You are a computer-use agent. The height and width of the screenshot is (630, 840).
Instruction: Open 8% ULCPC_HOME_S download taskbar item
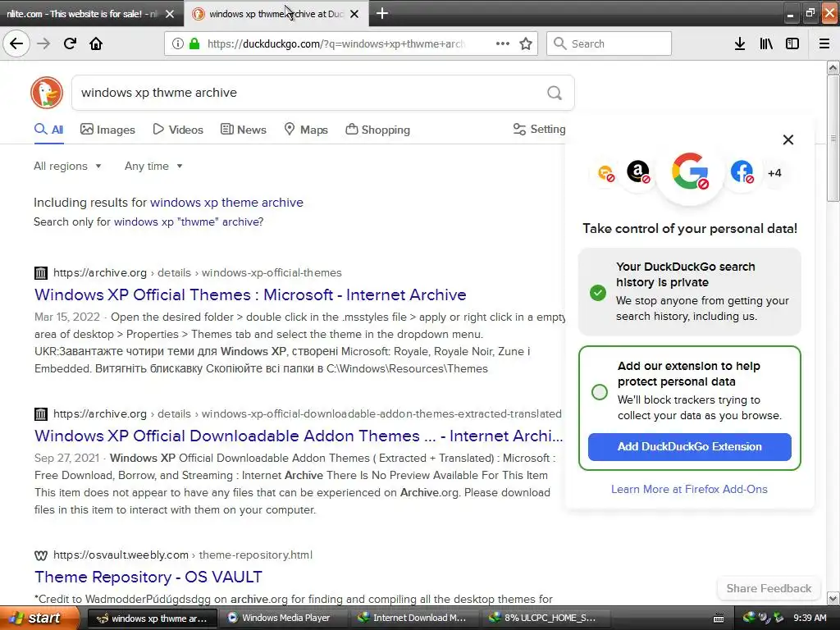pyautogui.click(x=546, y=618)
